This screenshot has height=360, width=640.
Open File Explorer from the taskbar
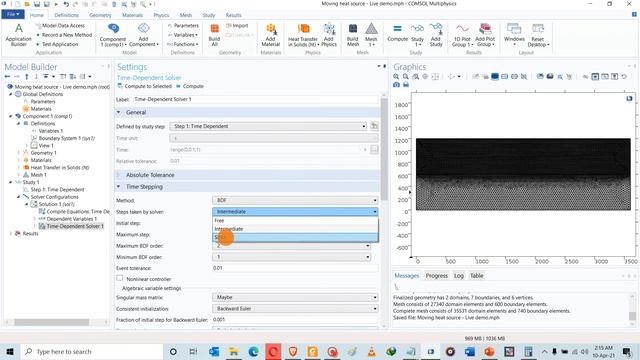coord(233,351)
